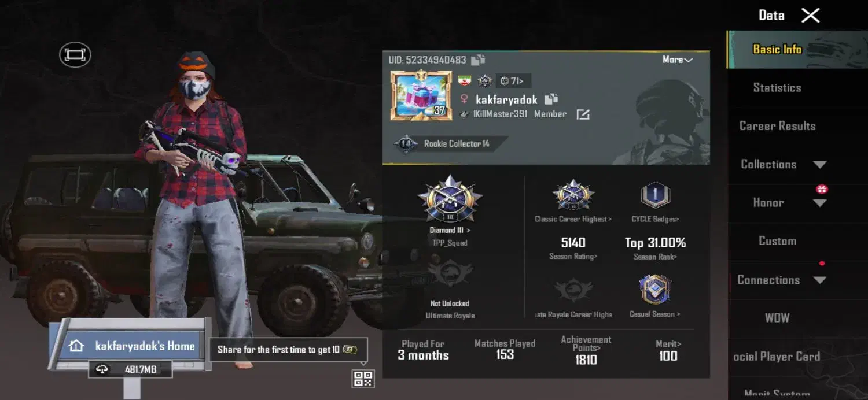Open kakfaryadok's Home button
Screen dimensions: 868x400
coord(133,346)
